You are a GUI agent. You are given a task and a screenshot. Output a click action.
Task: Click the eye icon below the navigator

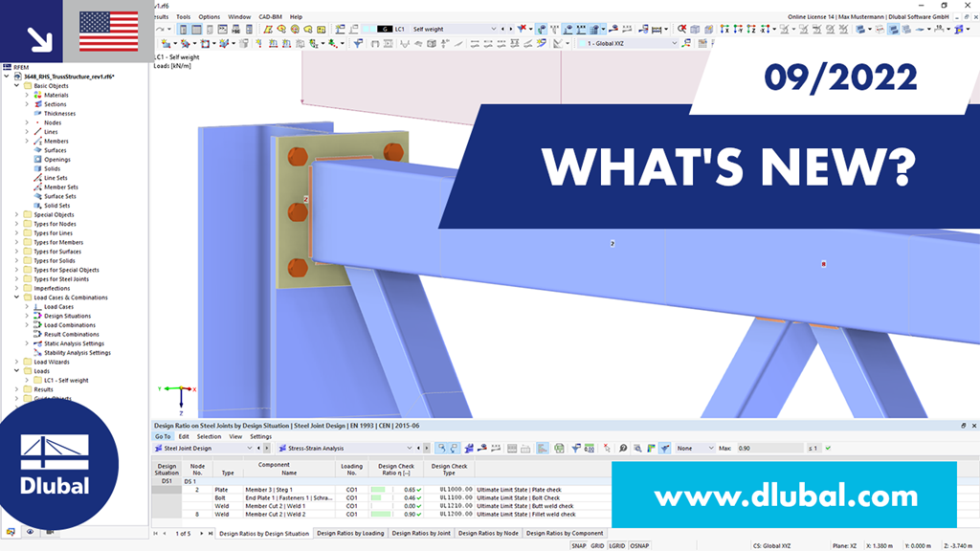30,532
